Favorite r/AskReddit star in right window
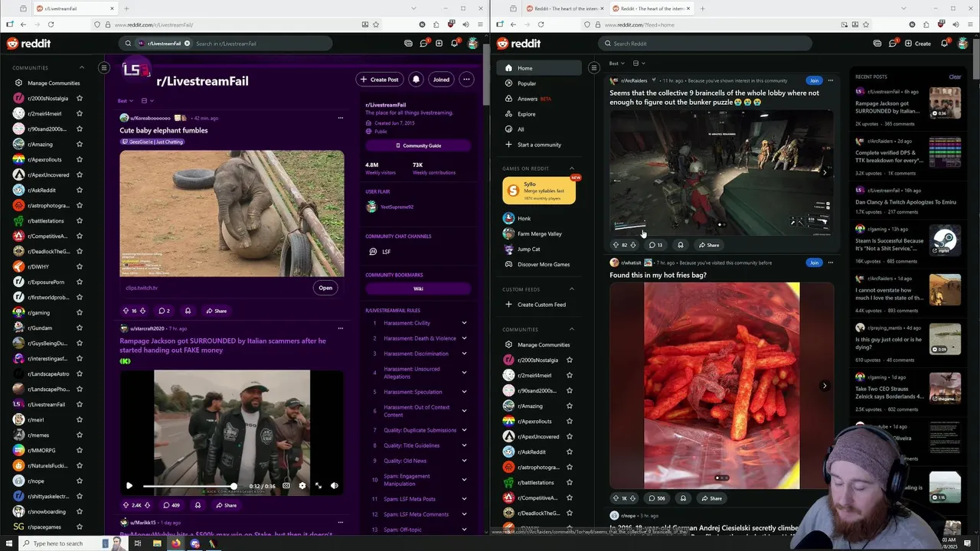 [x=570, y=452]
